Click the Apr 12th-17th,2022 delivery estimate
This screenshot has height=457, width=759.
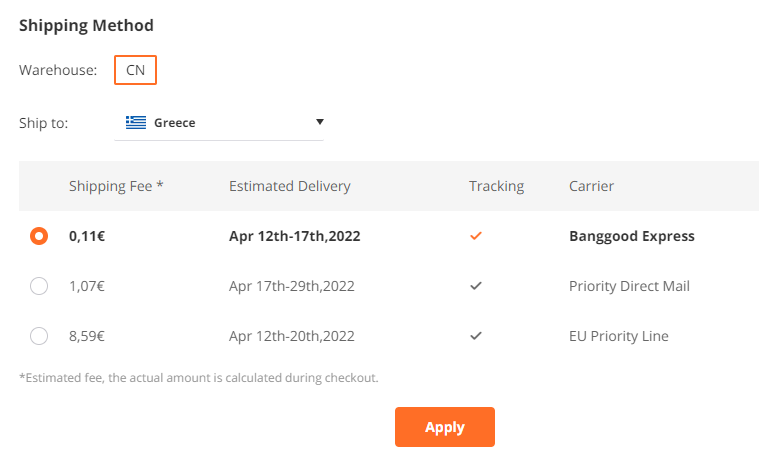tap(295, 236)
